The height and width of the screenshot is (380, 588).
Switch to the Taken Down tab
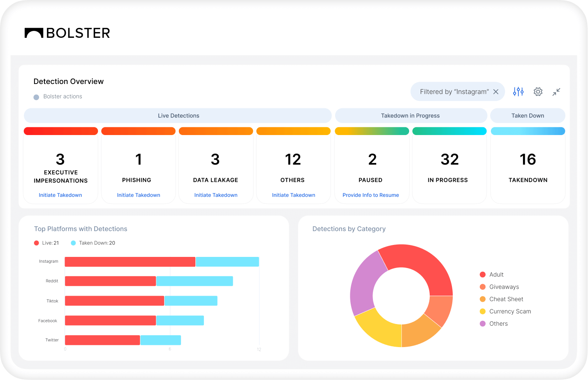click(528, 116)
